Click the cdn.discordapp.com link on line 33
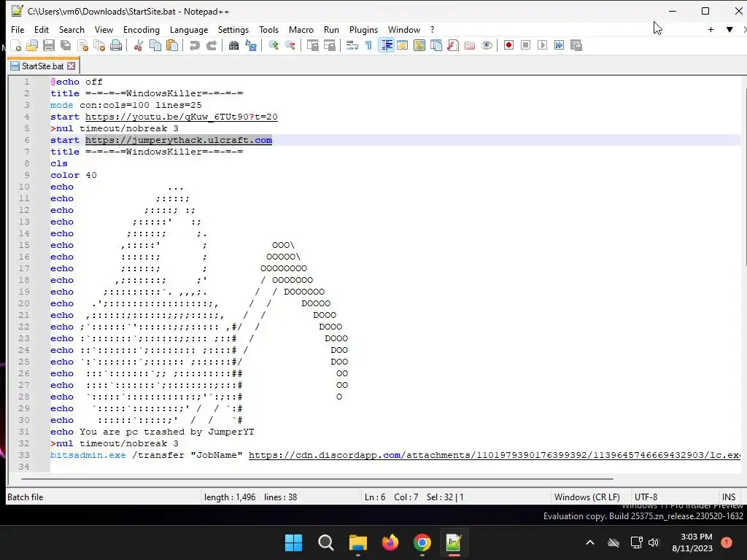This screenshot has width=747, height=560. pos(494,455)
